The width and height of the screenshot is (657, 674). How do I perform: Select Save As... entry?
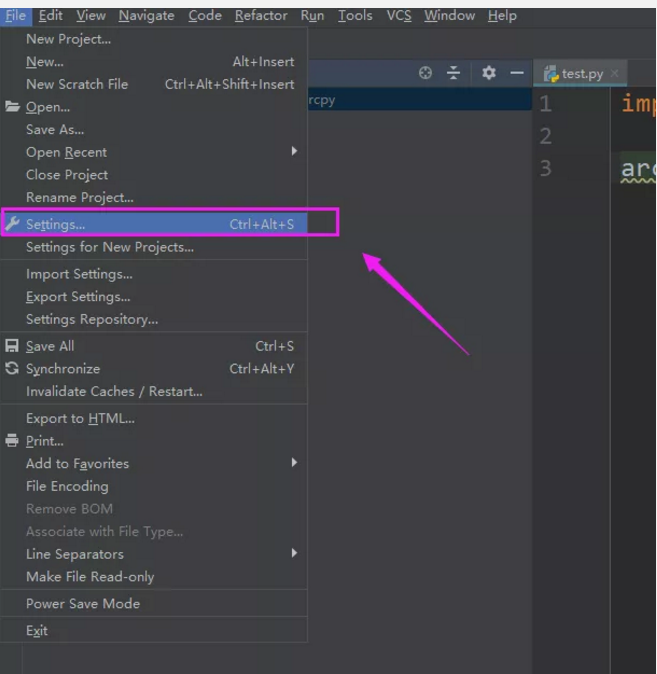click(x=154, y=129)
